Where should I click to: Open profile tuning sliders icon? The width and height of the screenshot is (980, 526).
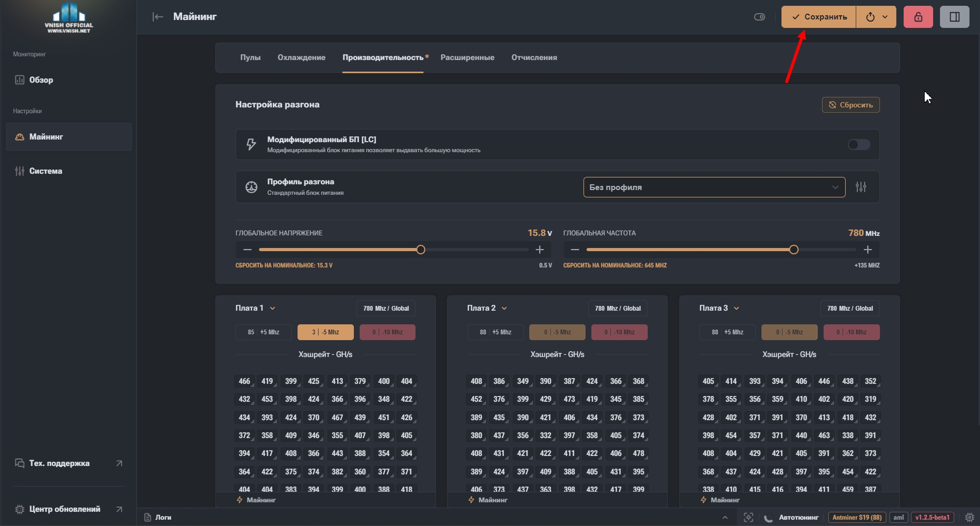(861, 187)
